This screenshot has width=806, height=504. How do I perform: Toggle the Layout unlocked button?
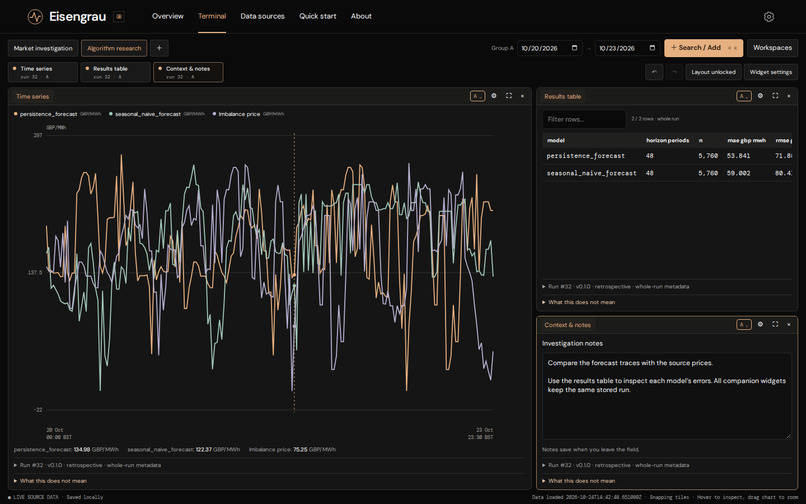point(713,72)
